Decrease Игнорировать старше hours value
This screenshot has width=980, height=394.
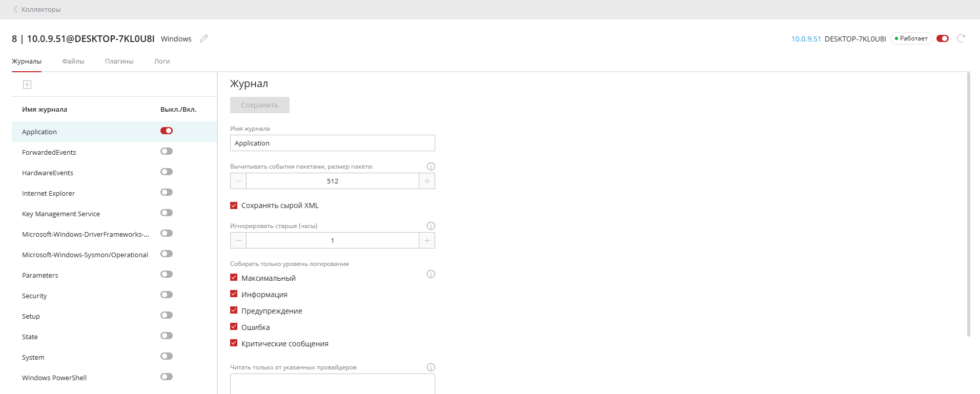238,240
